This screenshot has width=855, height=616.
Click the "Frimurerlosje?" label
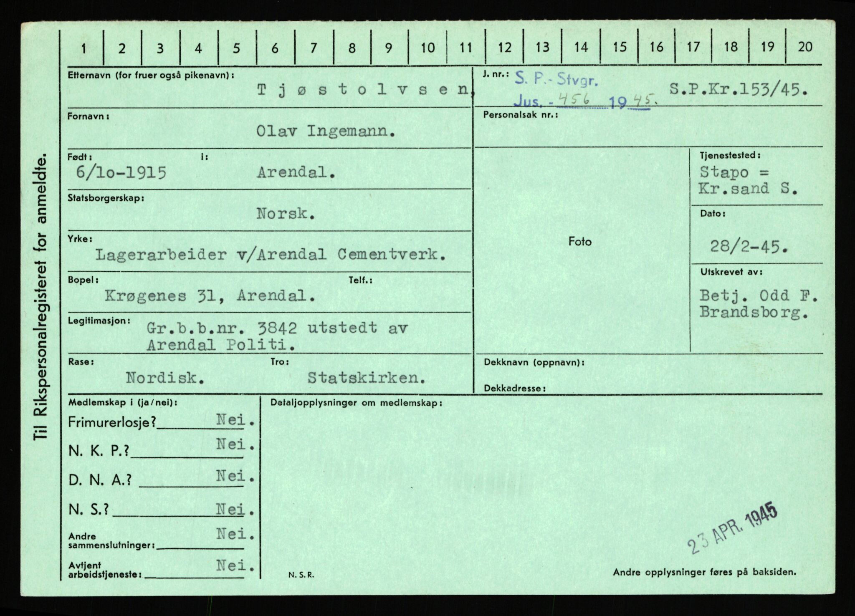tap(112, 423)
